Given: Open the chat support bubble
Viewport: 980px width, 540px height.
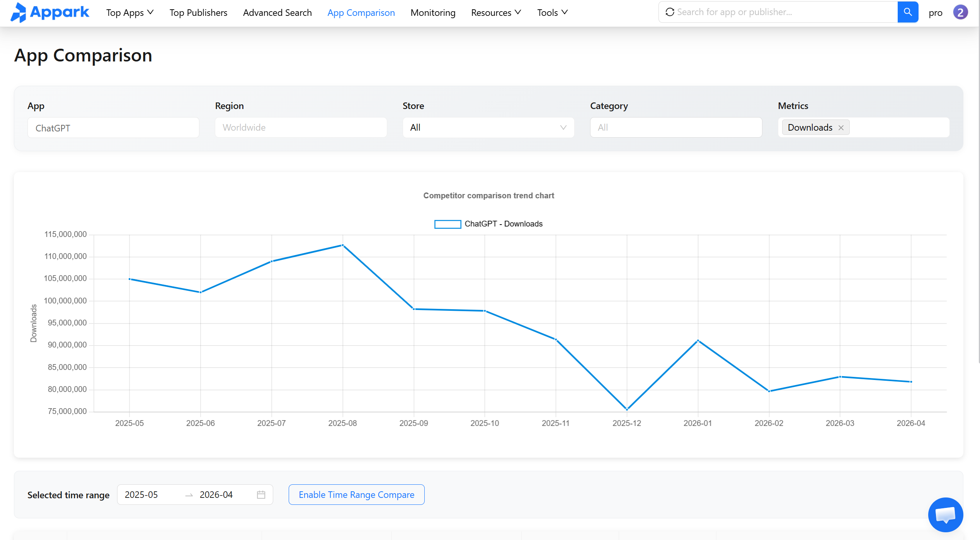Looking at the screenshot, I should click(945, 515).
